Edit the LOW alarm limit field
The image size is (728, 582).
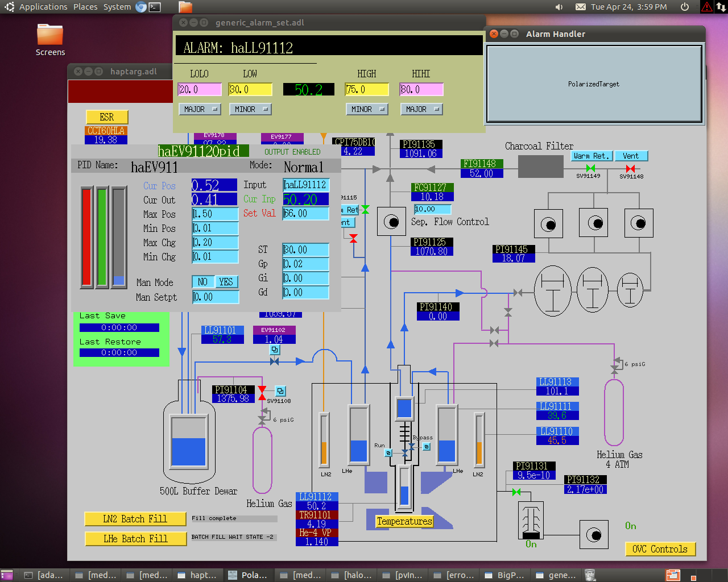tap(250, 90)
